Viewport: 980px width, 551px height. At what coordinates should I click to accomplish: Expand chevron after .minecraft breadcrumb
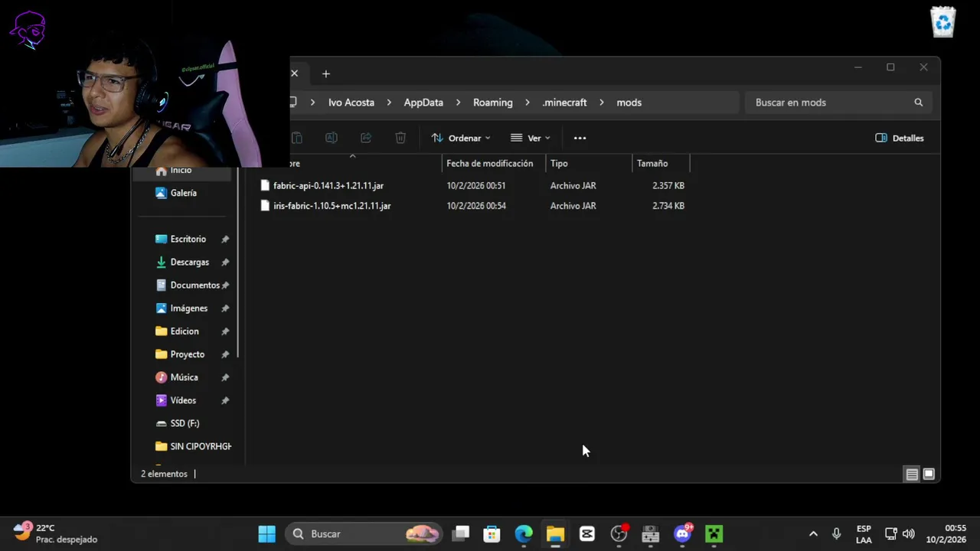coord(602,103)
